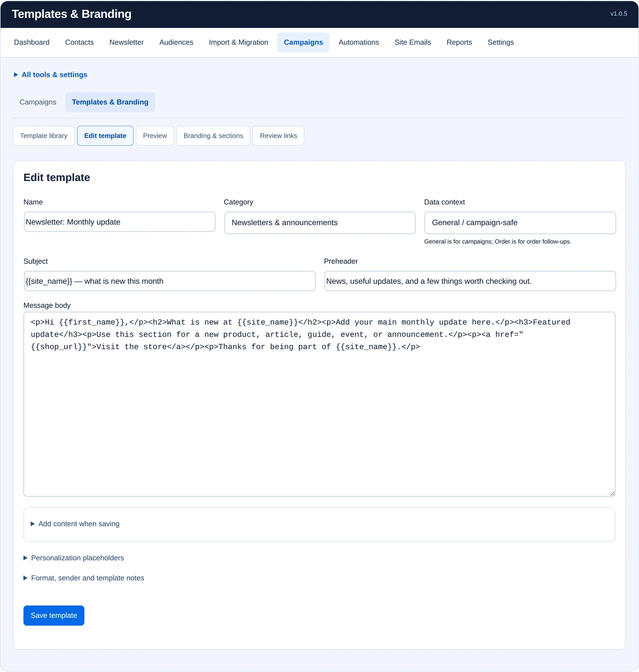Open the Template library tab

(44, 136)
